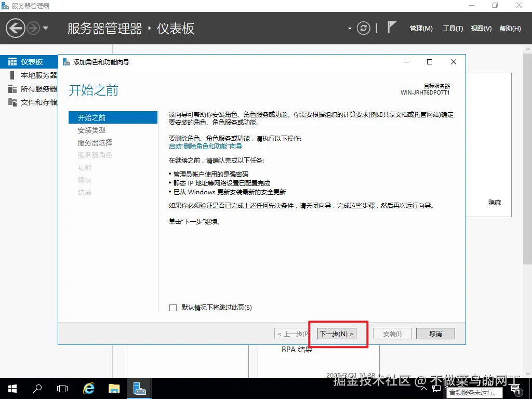Open 所有服务器 from the sidebar
The image size is (532, 399).
coord(31,88)
